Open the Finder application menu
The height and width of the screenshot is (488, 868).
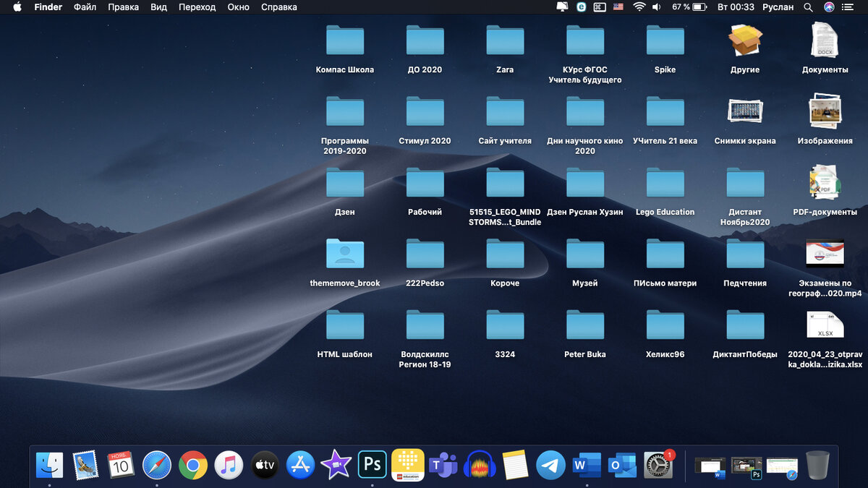click(48, 7)
